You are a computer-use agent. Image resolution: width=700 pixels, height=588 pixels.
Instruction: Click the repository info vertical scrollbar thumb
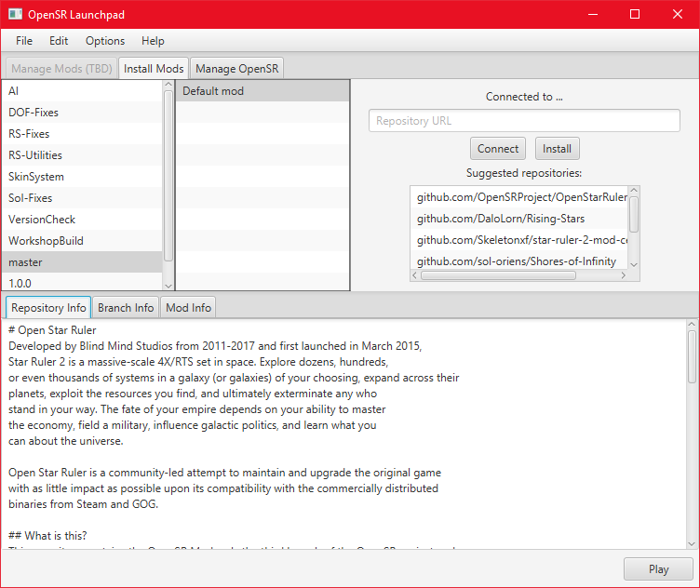pyautogui.click(x=692, y=357)
